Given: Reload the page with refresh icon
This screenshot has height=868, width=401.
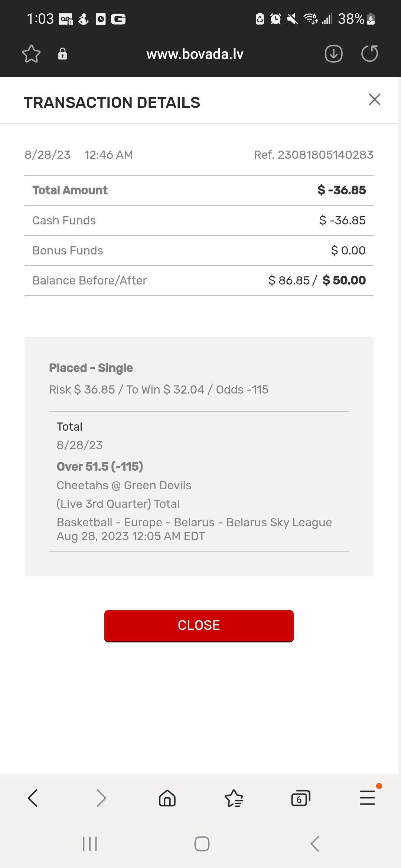Looking at the screenshot, I should [369, 54].
